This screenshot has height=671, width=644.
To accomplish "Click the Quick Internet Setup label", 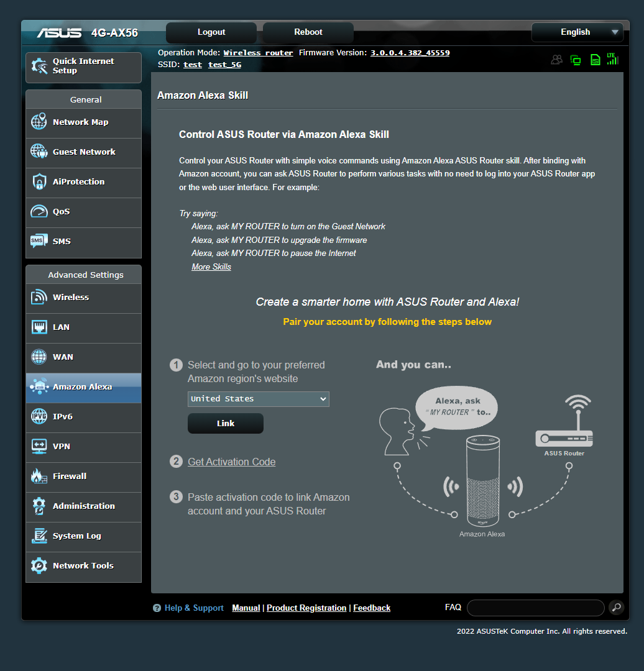I will tap(83, 66).
